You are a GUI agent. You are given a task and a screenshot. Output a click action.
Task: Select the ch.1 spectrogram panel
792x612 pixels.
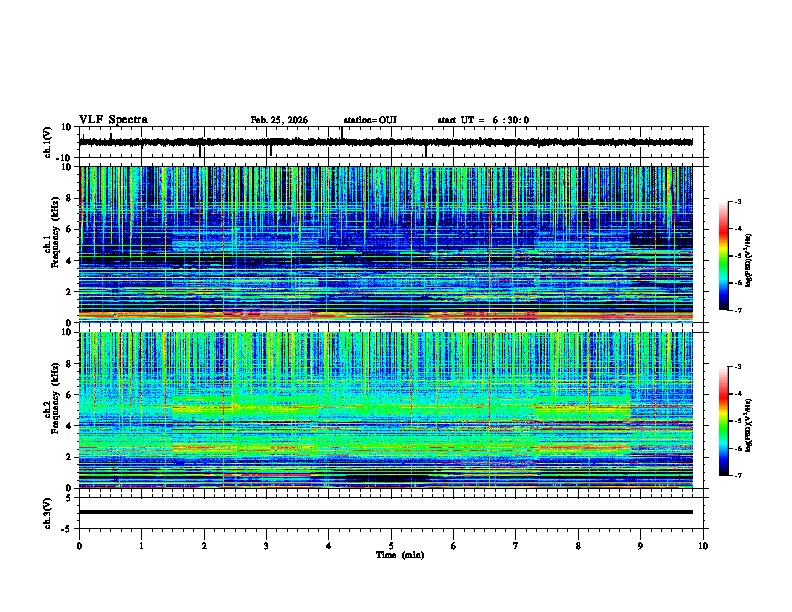386,244
